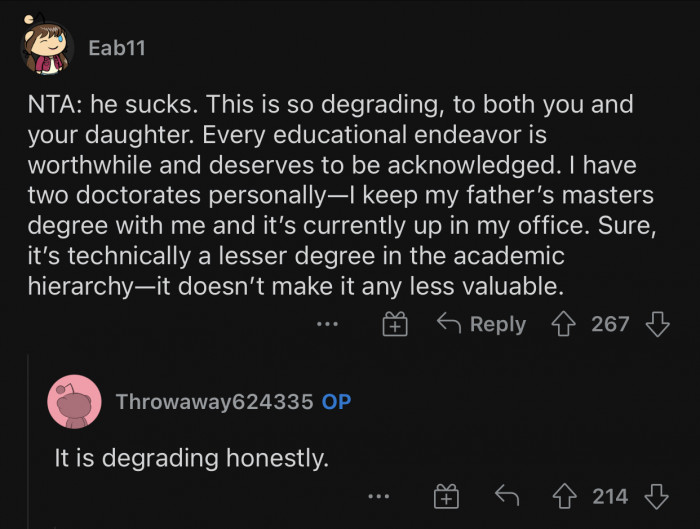Click the blue OP badge

point(336,402)
